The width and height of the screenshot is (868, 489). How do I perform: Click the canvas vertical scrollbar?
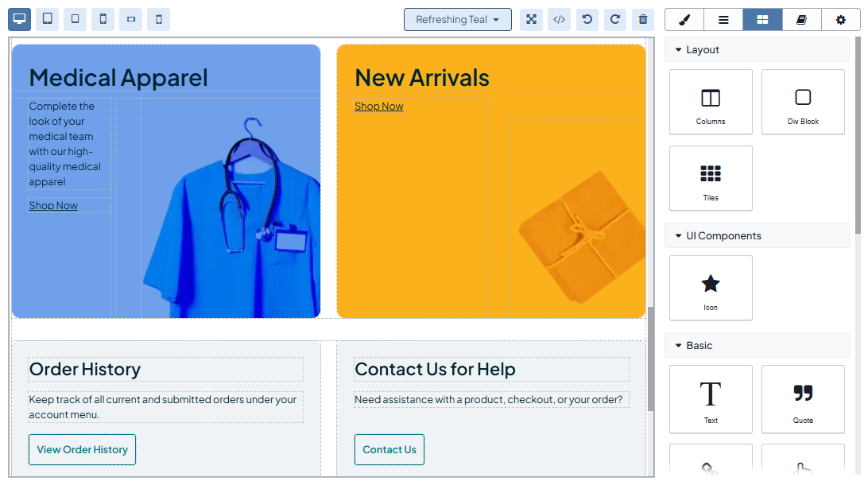pos(651,358)
